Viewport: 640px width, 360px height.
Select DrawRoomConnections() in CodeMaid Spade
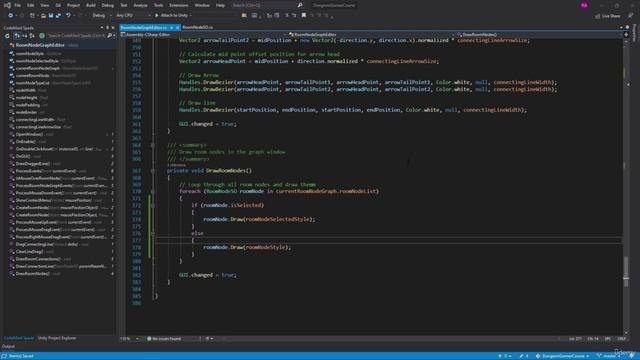click(38, 259)
